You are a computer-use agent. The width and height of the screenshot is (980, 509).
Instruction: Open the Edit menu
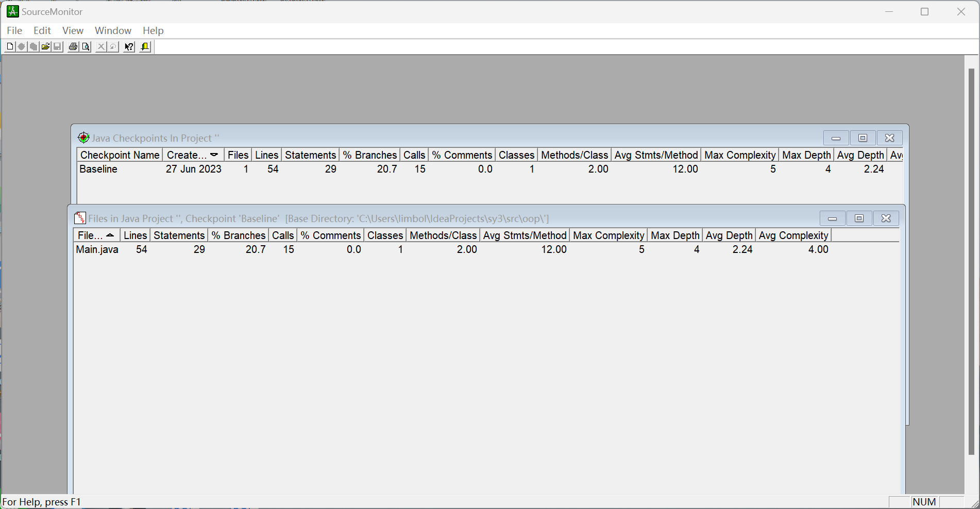click(42, 30)
